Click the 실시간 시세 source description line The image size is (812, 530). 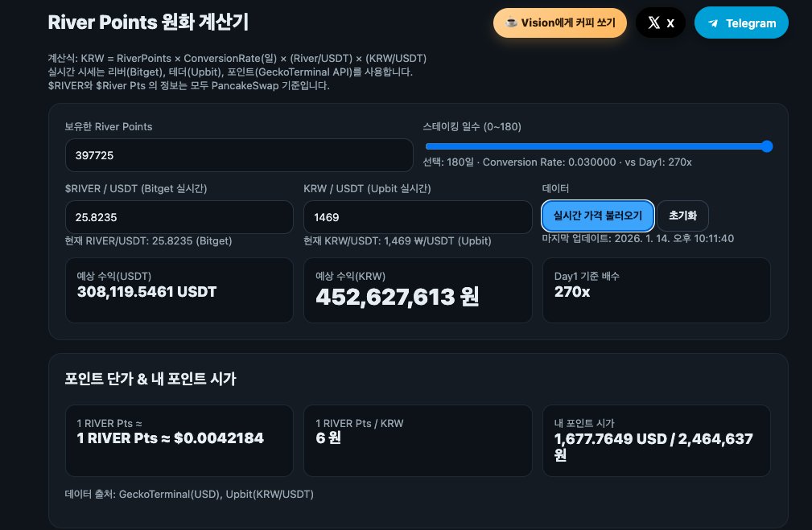click(230, 72)
